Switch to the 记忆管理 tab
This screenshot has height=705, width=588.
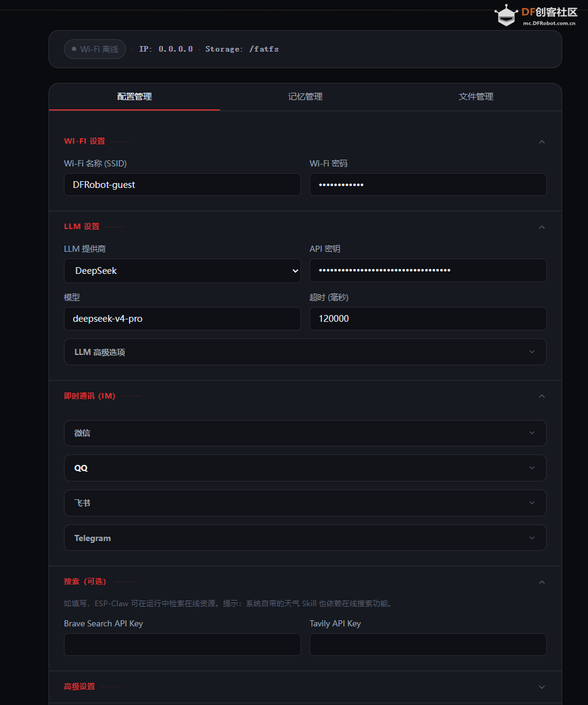(305, 96)
